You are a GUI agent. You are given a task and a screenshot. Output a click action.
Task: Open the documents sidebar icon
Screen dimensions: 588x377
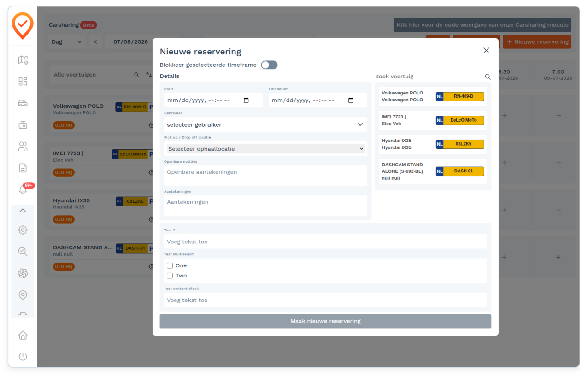point(23,168)
